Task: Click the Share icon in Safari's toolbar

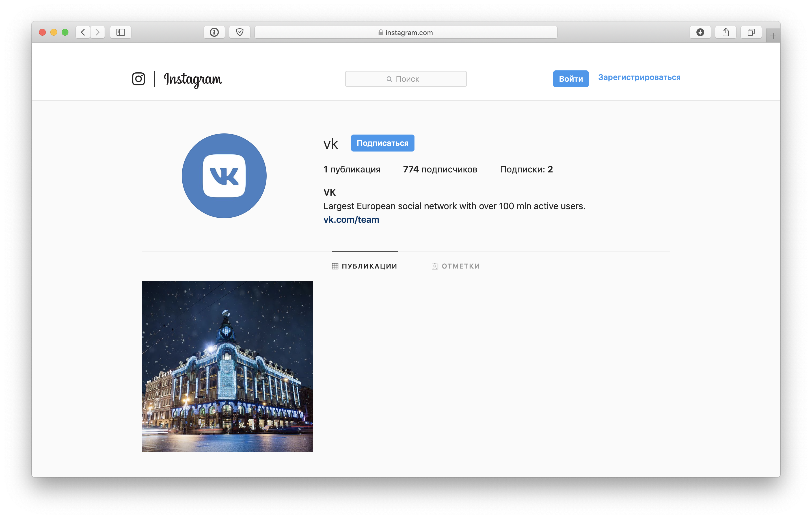Action: point(726,32)
